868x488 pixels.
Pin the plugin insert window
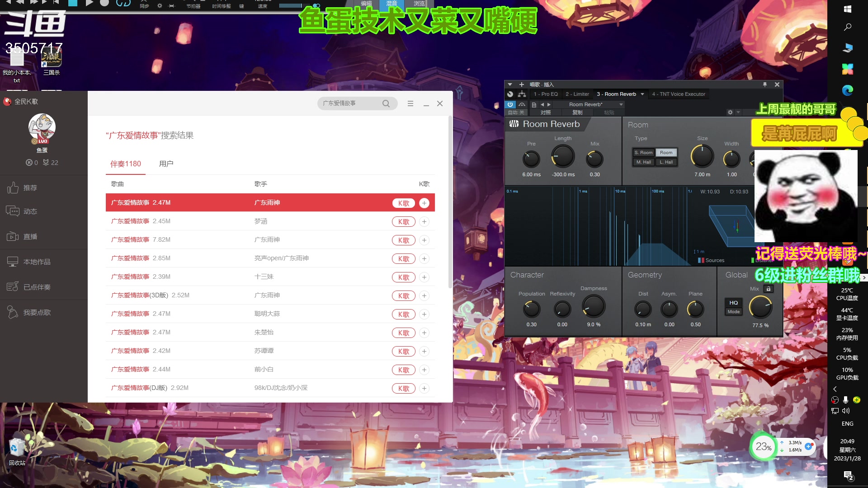point(765,84)
